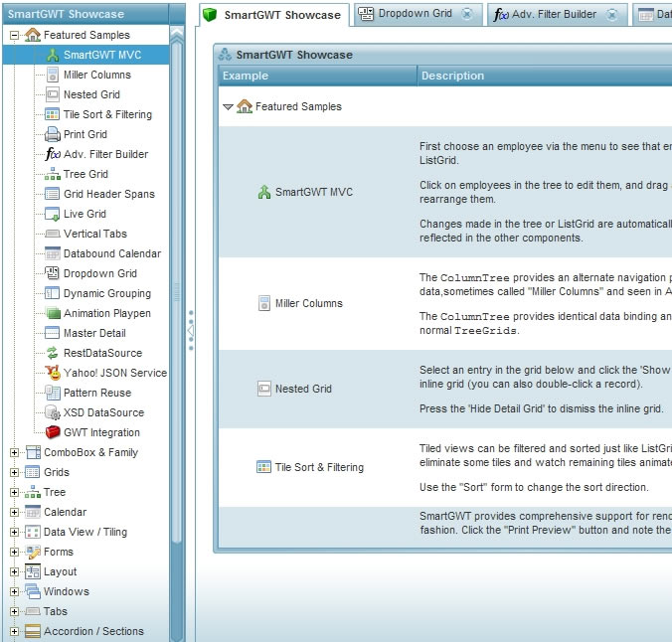
Task: Expand the Grids folder
Action: (14, 472)
